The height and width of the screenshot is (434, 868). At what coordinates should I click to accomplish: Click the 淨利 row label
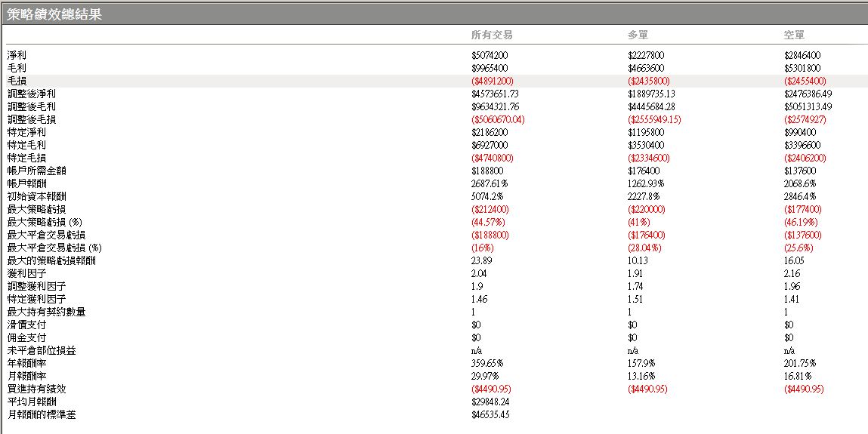tap(16, 55)
